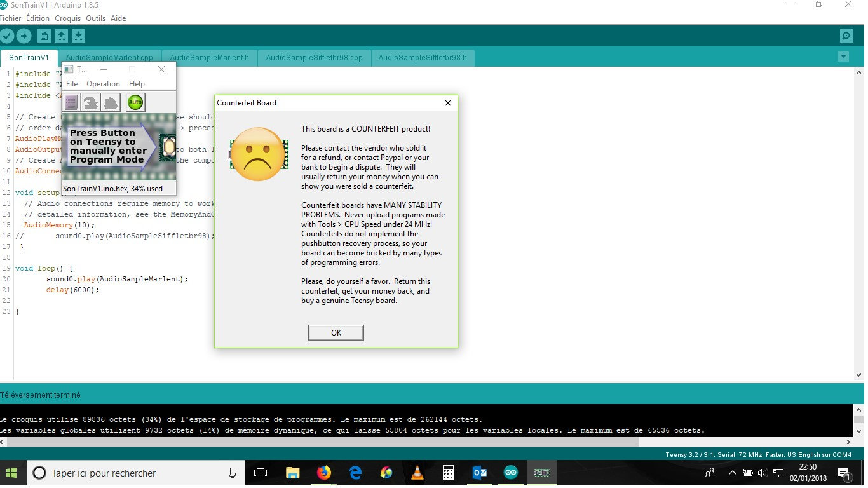Click the console scrollbar left arrow
This screenshot has width=868, height=488.
coord(3,442)
